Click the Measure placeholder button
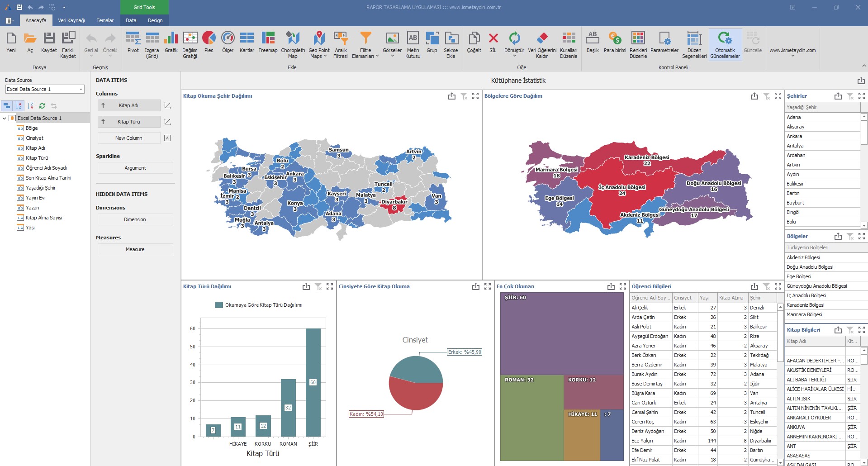The image size is (868, 466). pyautogui.click(x=135, y=249)
